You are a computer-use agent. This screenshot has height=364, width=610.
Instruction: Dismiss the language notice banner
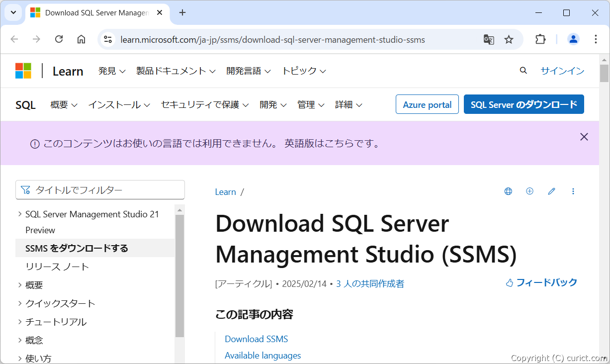(584, 137)
